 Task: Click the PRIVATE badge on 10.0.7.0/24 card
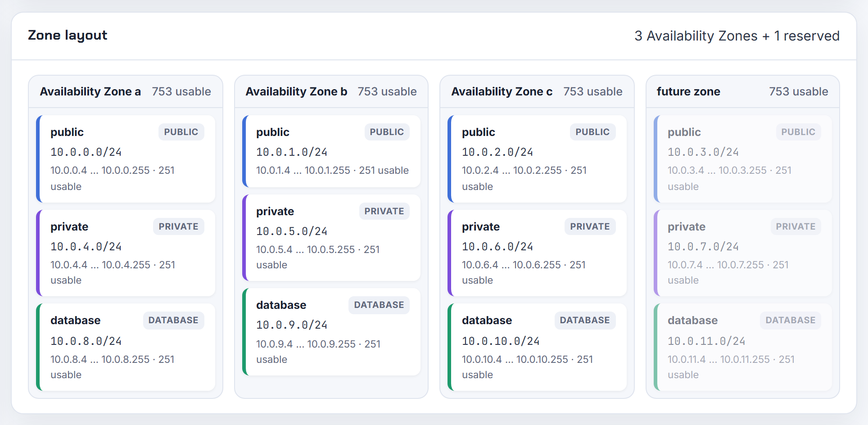(x=796, y=226)
